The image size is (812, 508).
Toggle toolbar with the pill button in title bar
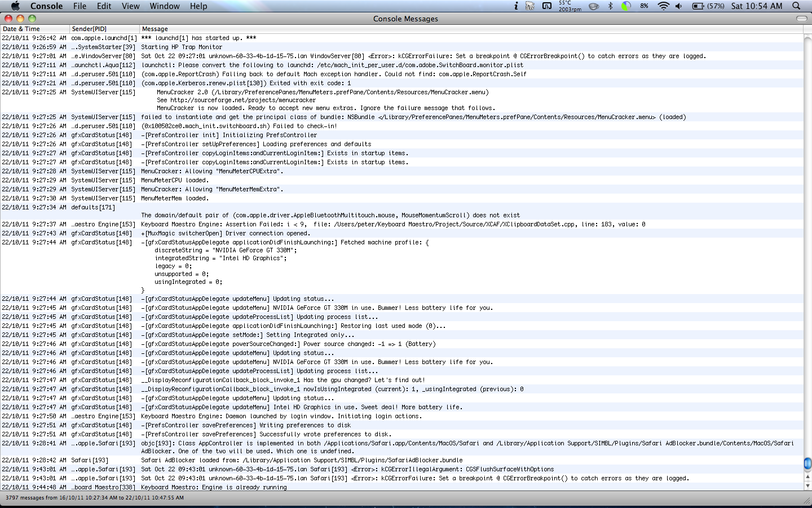(x=801, y=19)
